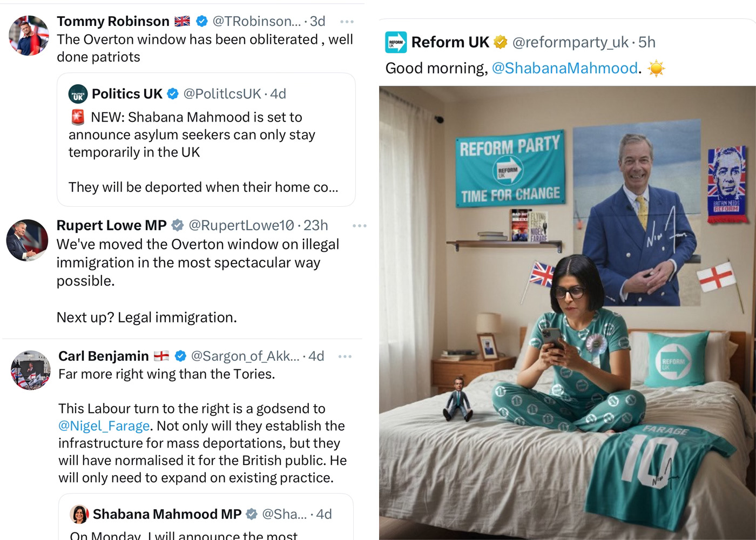Click the @ShabanaMahmood mention link

click(565, 69)
